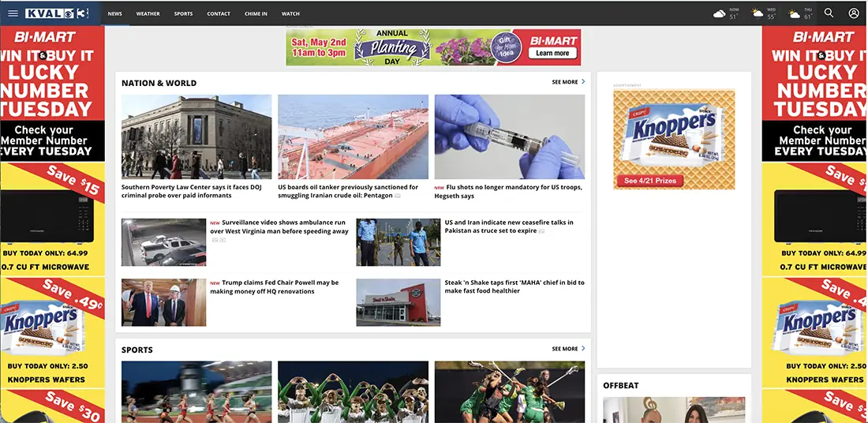This screenshot has width=868, height=423.
Task: Read Southern Poverty Law Center DOJ probe story
Action: point(192,192)
